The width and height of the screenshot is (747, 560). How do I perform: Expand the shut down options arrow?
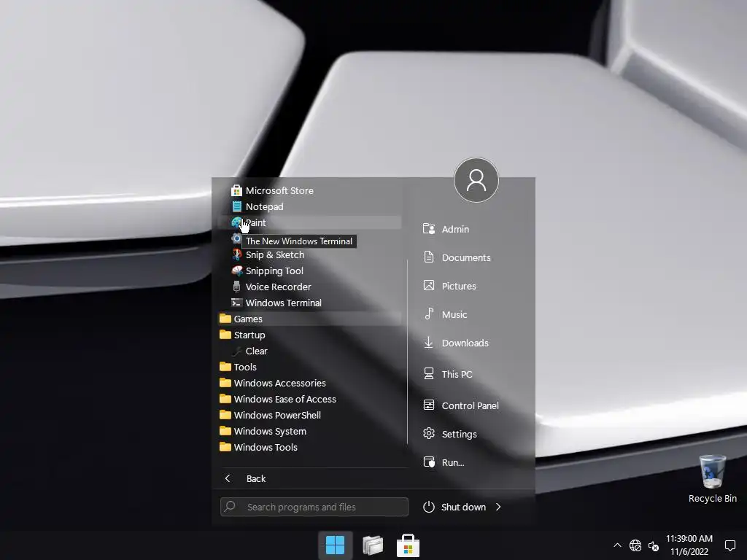[x=498, y=507]
